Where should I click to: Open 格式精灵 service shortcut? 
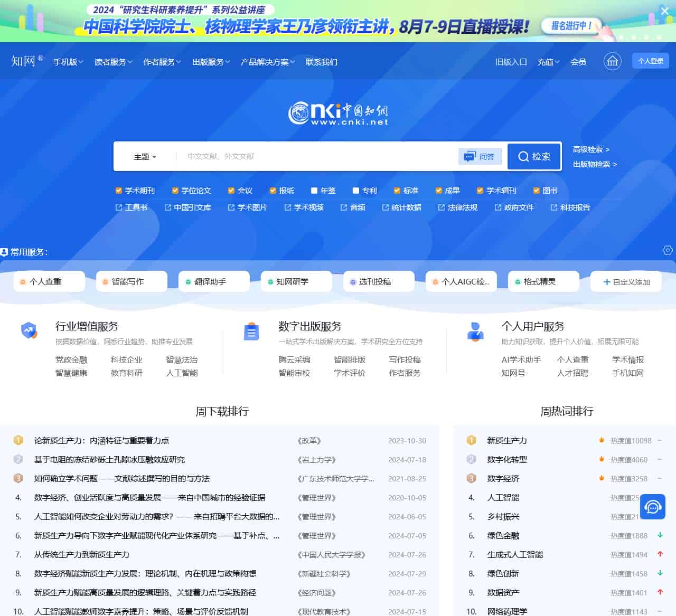point(543,281)
